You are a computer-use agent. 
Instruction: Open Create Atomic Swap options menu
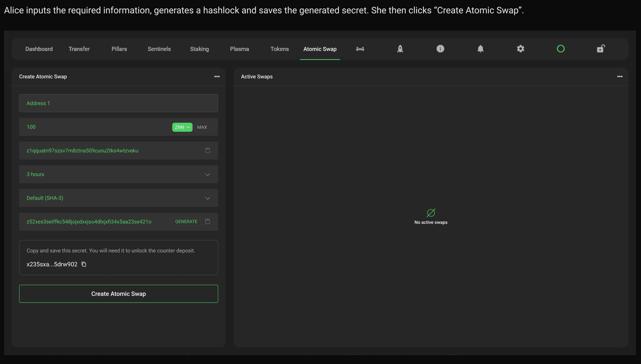click(217, 77)
